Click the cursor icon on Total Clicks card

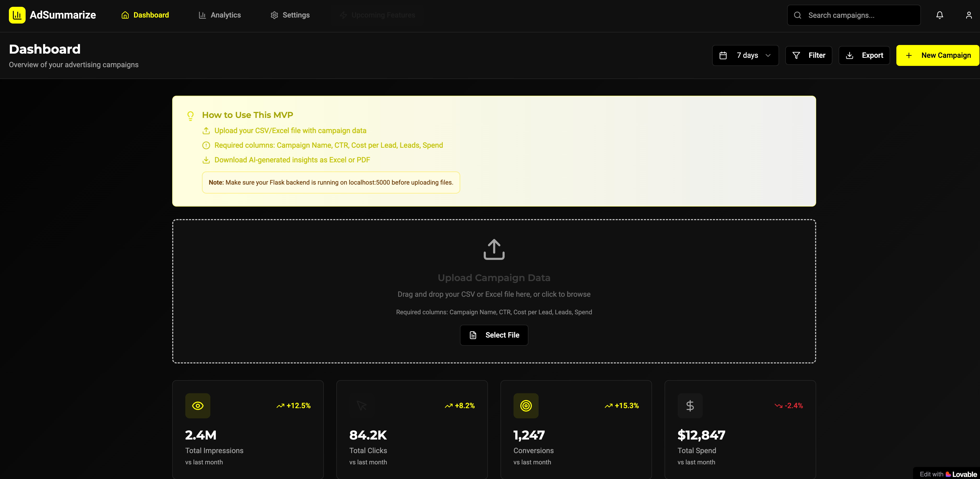click(x=362, y=406)
